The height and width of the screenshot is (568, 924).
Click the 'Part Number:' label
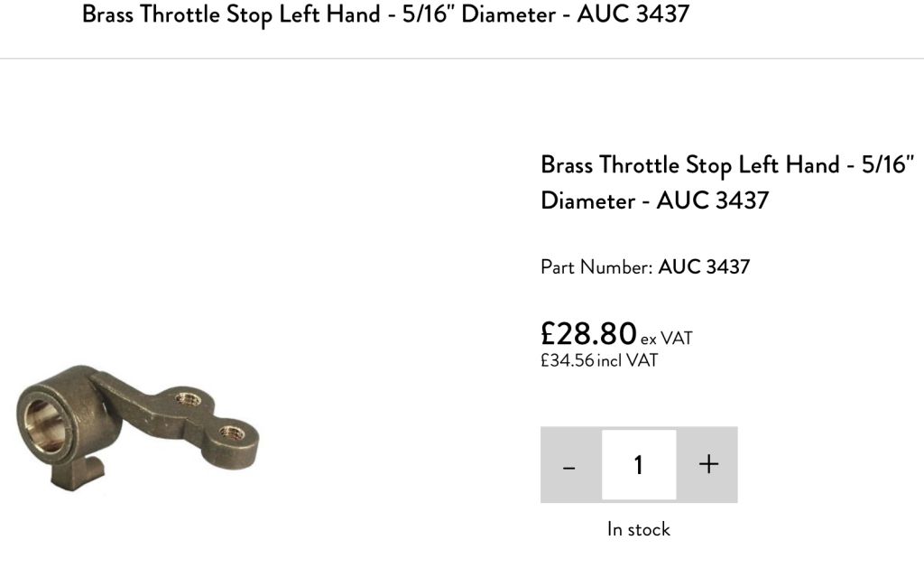[x=596, y=267]
